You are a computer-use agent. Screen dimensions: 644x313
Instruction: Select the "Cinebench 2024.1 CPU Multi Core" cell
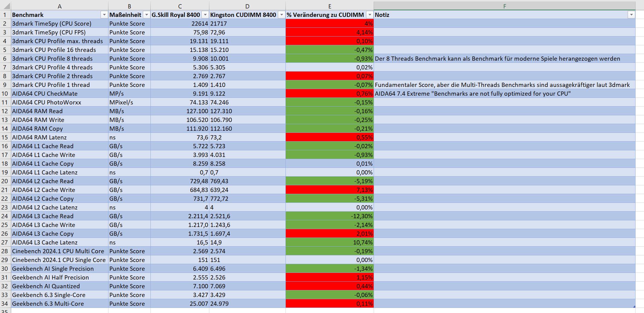[60, 251]
